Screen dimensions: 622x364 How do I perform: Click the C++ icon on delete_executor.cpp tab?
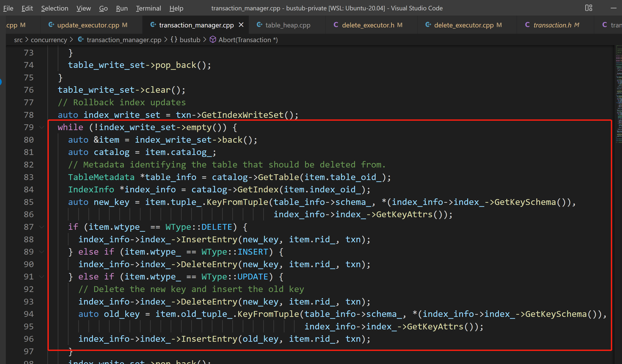click(x=428, y=25)
